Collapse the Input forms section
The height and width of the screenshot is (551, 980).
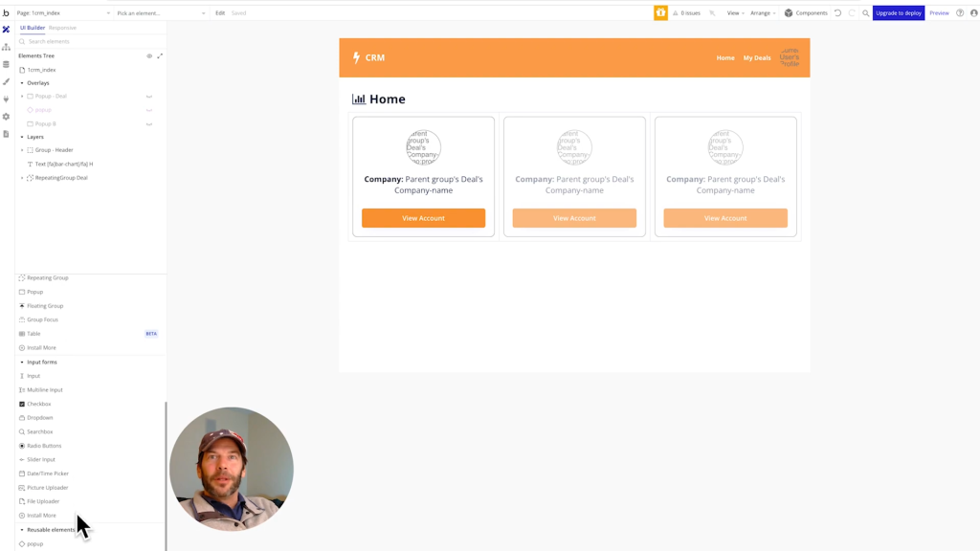coord(22,363)
